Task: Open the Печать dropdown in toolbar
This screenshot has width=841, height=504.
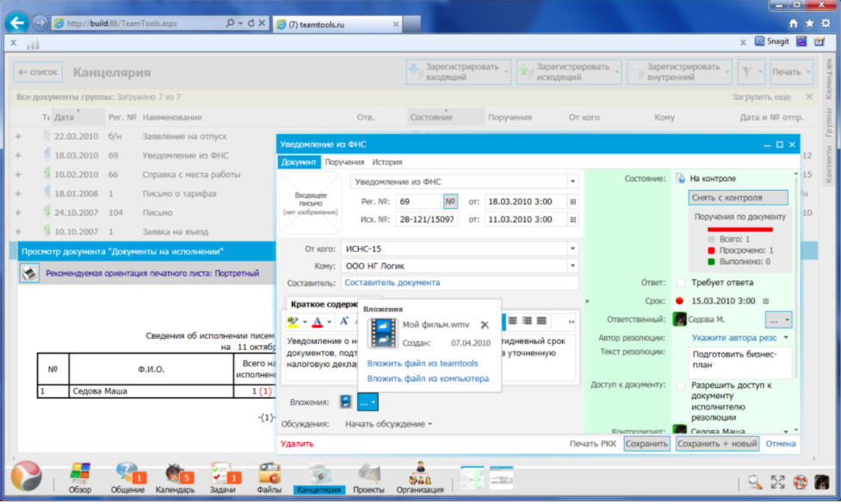Action: pos(792,72)
